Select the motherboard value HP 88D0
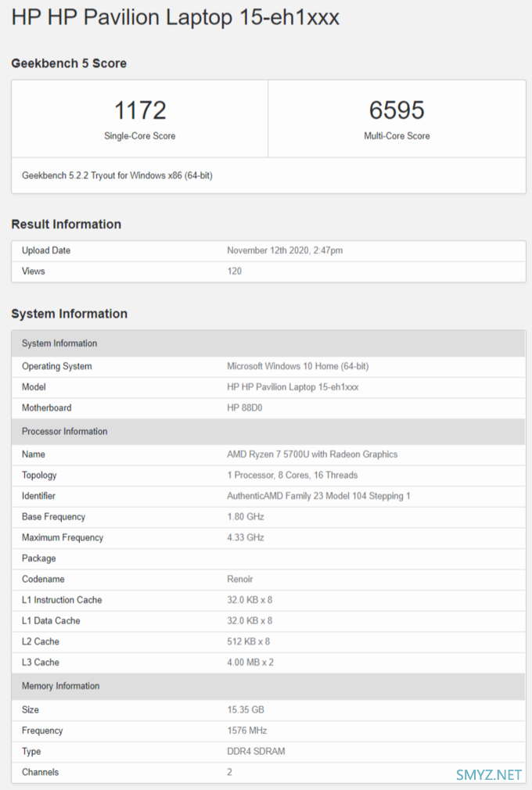The height and width of the screenshot is (790, 532). (244, 408)
